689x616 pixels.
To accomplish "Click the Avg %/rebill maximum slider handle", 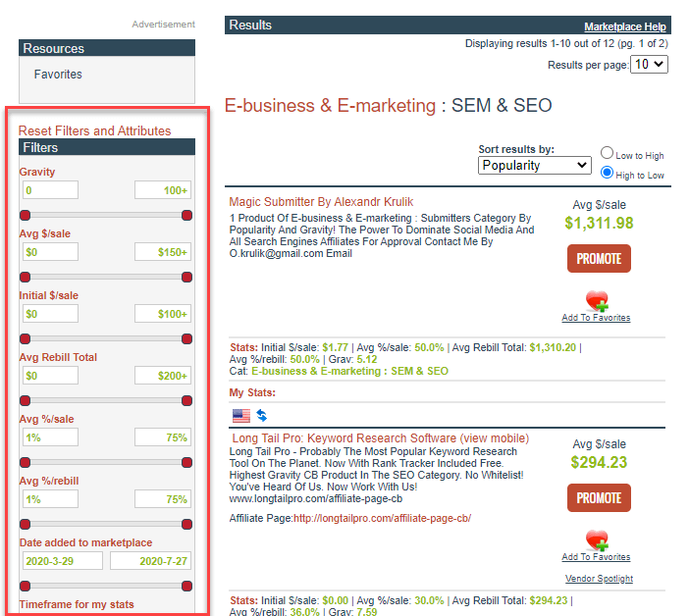I will click(187, 524).
